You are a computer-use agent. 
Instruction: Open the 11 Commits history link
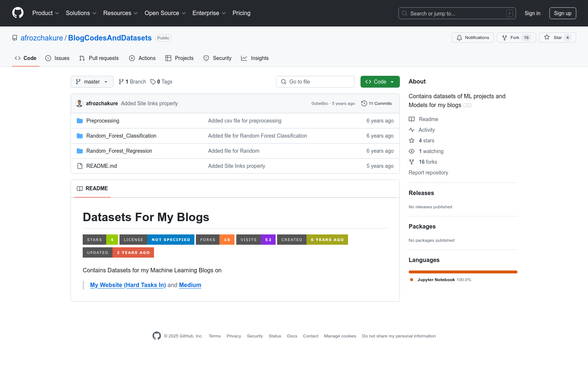click(377, 103)
